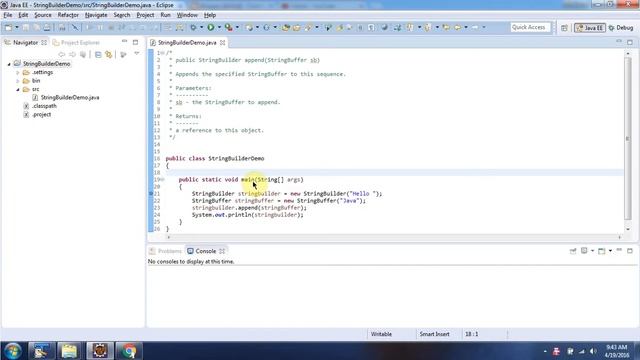The height and width of the screenshot is (360, 640).
Task: Expand the .settings folder
Action: pos(18,72)
